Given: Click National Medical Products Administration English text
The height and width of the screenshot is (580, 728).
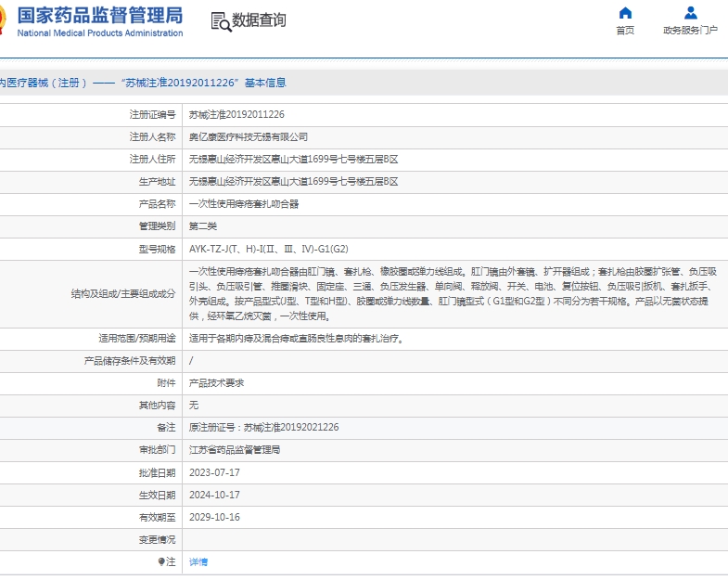Looking at the screenshot, I should tap(100, 33).
